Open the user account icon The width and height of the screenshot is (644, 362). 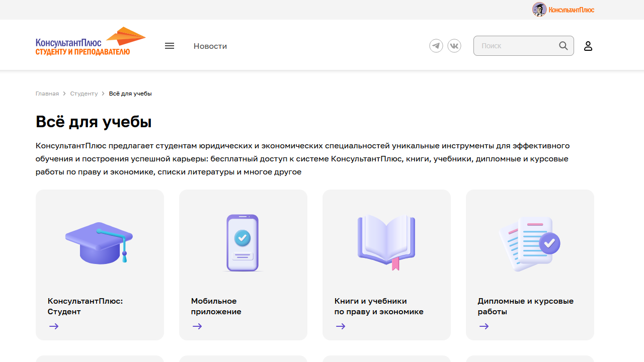click(x=588, y=46)
